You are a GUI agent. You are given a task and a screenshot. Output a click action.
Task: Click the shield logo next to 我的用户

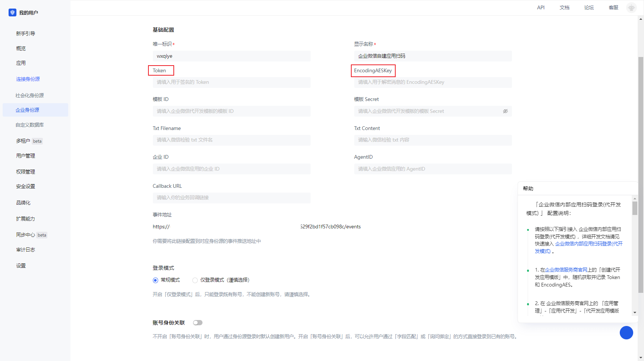click(12, 13)
